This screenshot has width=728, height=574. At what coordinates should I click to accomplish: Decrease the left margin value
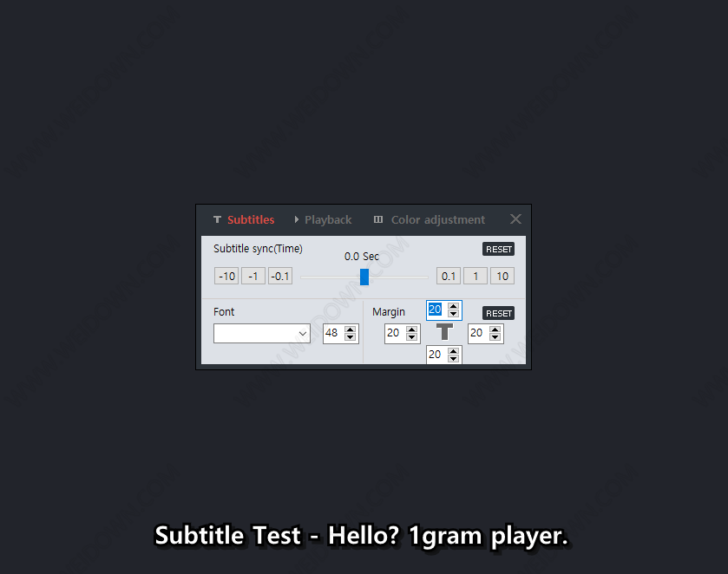tap(412, 337)
